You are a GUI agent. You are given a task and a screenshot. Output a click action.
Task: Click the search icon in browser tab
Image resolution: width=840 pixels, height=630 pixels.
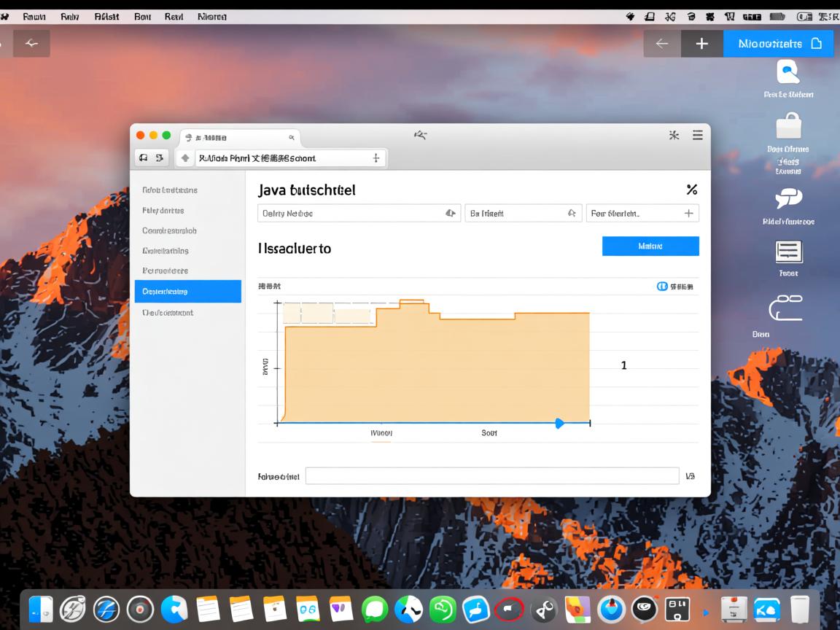point(292,137)
